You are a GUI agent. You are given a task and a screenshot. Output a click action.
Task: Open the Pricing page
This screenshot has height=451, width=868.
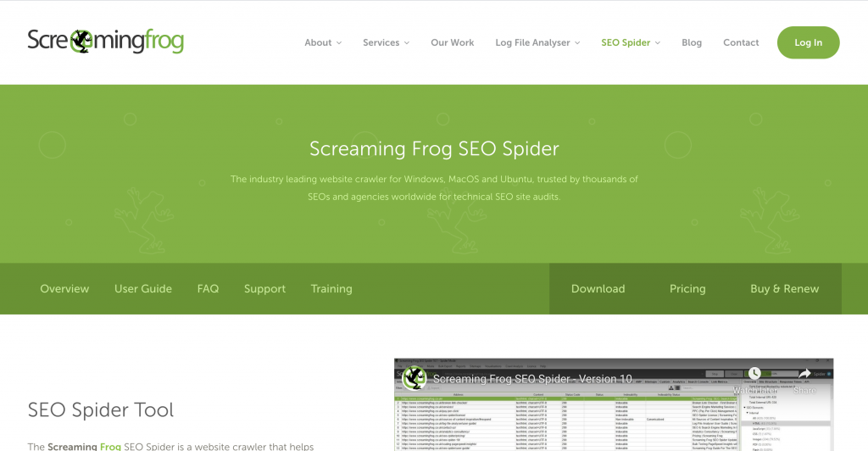[687, 289]
